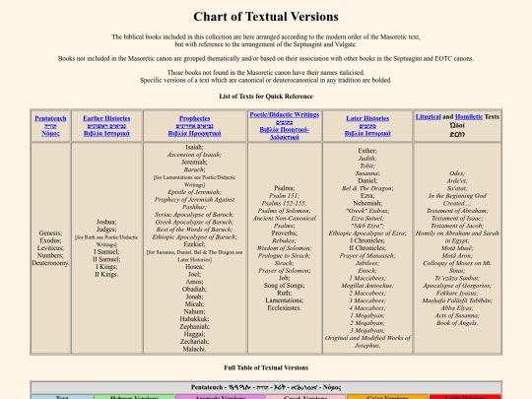Image resolution: width=532 pixels, height=399 pixels.
Task: Click 'Wisdom of Solomon;' entry
Action: (285, 248)
